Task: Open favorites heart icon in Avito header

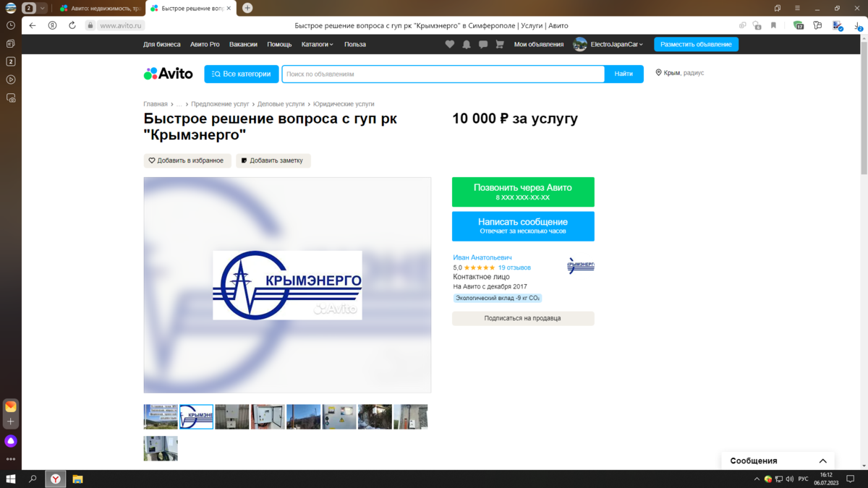Action: coord(450,44)
